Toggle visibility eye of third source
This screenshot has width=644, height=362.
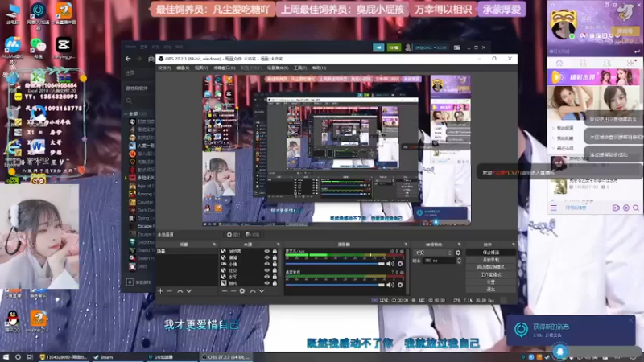tap(267, 264)
